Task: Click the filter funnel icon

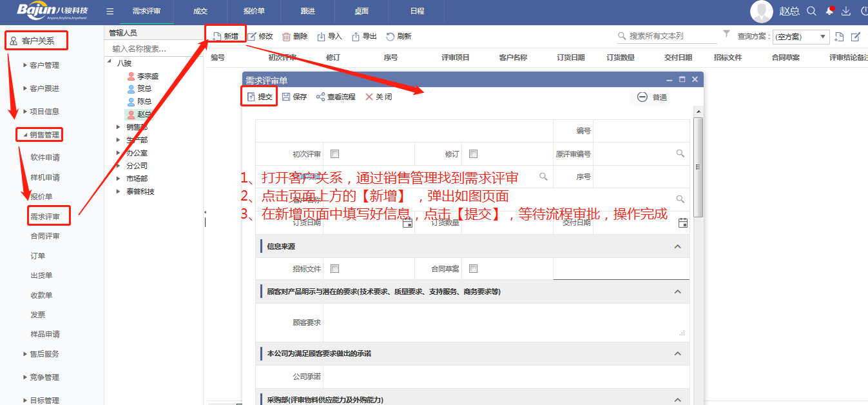Action: coord(726,34)
